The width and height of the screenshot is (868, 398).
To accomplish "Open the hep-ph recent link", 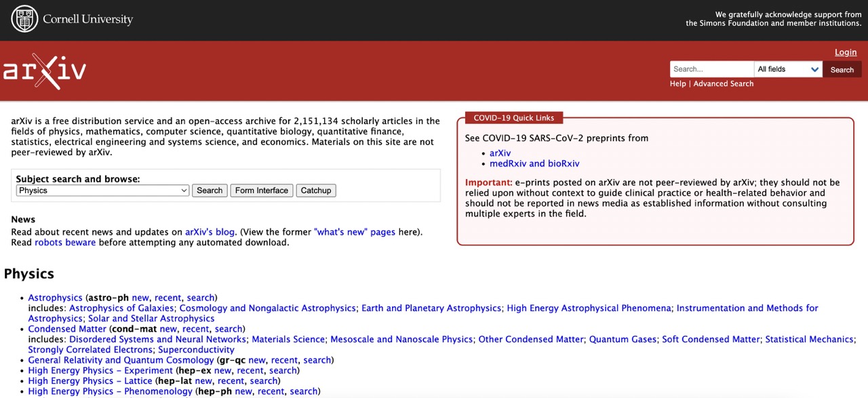I will click(271, 391).
